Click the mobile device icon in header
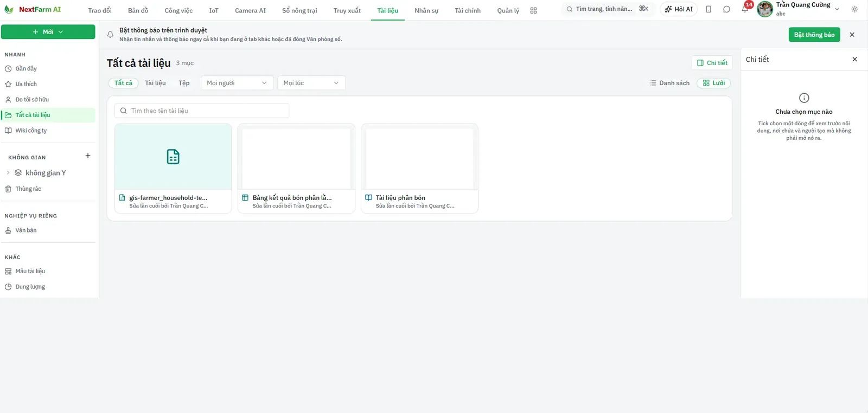Image resolution: width=868 pixels, height=413 pixels. point(709,9)
